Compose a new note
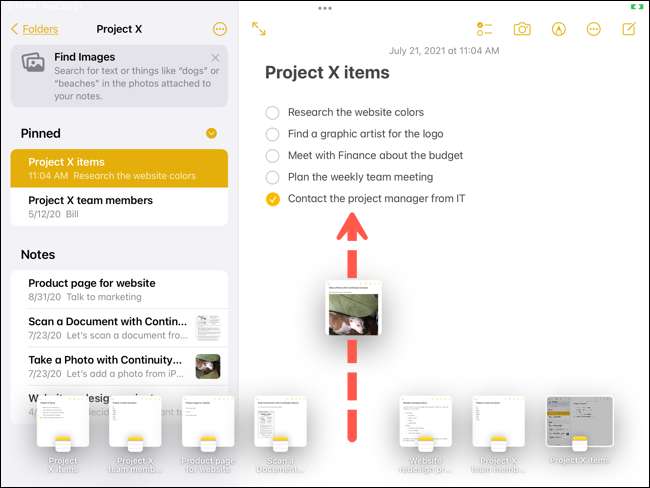The image size is (650, 488). point(629,29)
